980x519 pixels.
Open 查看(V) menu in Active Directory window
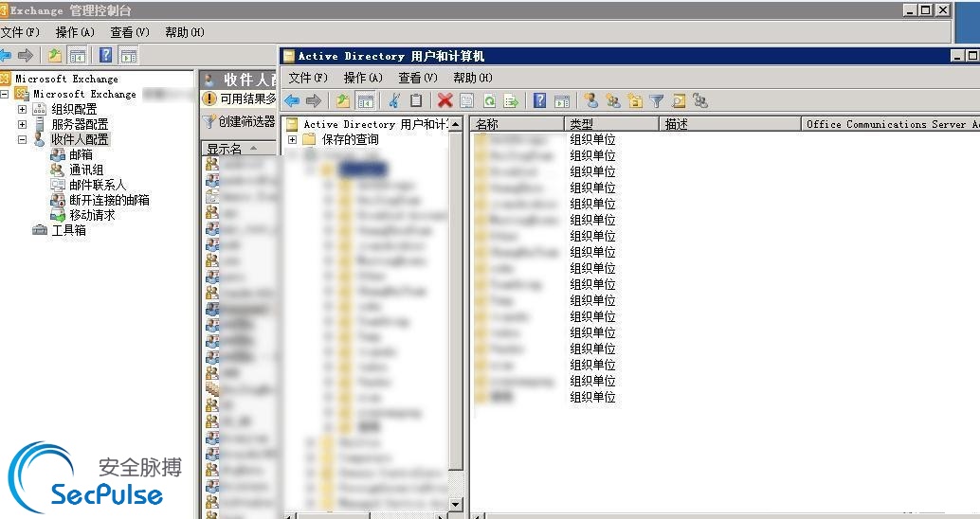(418, 78)
